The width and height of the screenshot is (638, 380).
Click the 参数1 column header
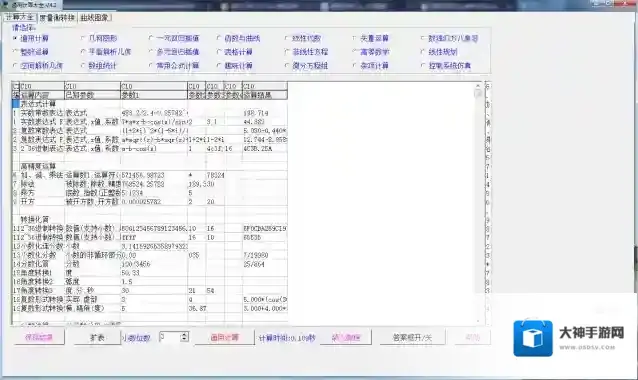154,95
